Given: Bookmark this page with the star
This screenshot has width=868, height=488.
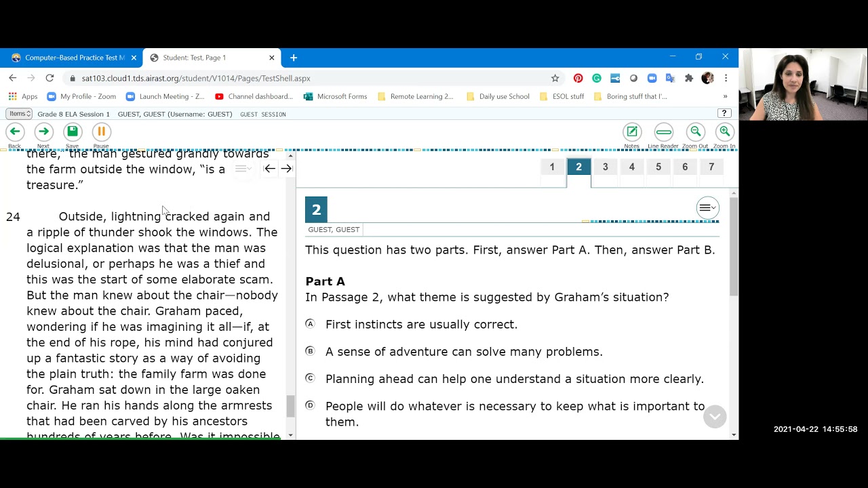Looking at the screenshot, I should [555, 78].
